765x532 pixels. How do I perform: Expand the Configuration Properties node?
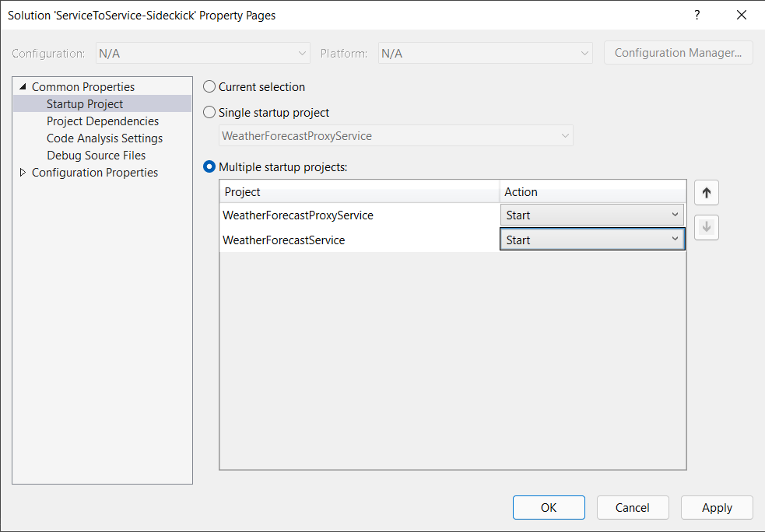pyautogui.click(x=23, y=173)
